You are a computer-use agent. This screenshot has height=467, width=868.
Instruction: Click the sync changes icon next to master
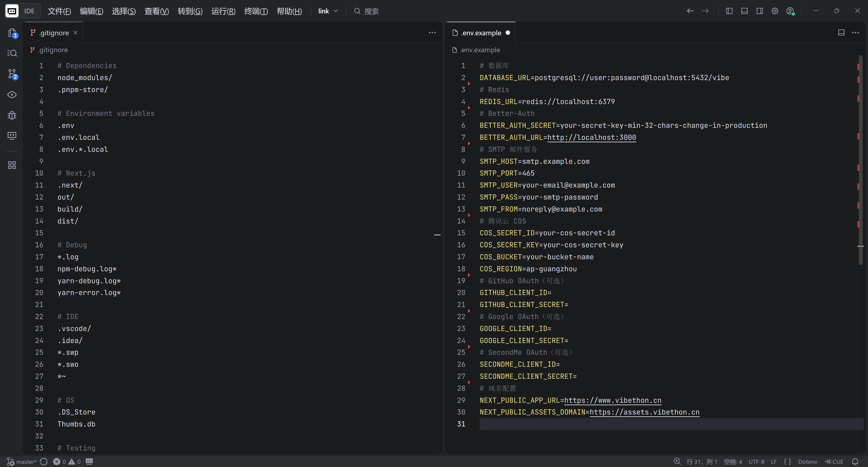point(44,462)
